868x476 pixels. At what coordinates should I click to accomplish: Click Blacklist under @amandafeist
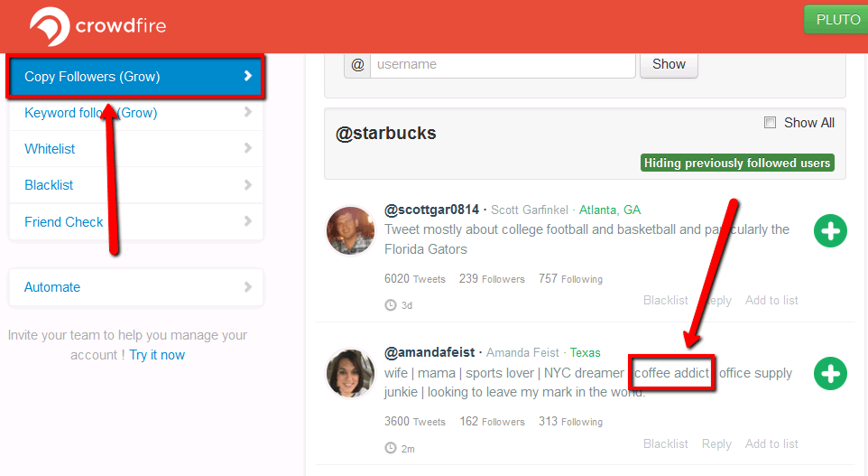[665, 443]
